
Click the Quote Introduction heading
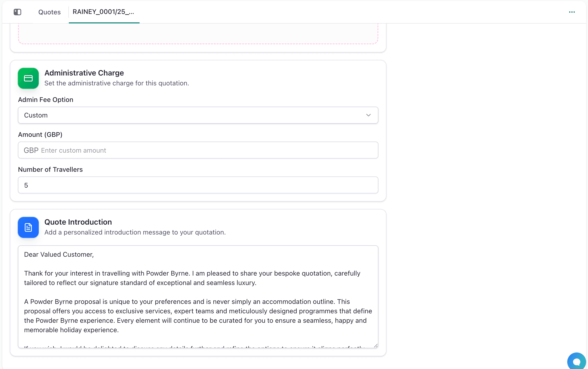point(78,222)
